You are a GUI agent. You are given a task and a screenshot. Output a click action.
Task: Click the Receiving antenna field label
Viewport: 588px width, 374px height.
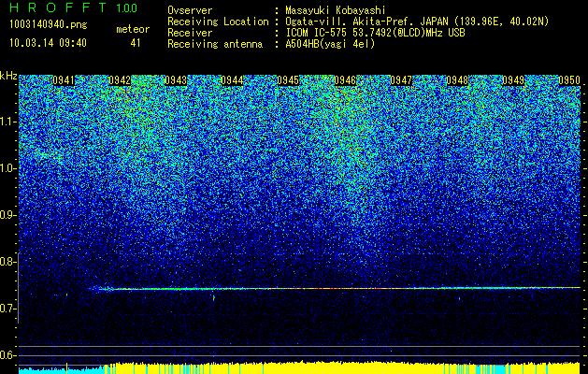pyautogui.click(x=215, y=44)
